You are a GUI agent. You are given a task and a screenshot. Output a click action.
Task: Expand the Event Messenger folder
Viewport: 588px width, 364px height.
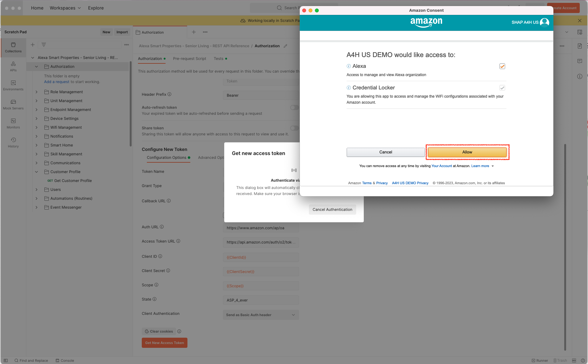[x=36, y=207]
